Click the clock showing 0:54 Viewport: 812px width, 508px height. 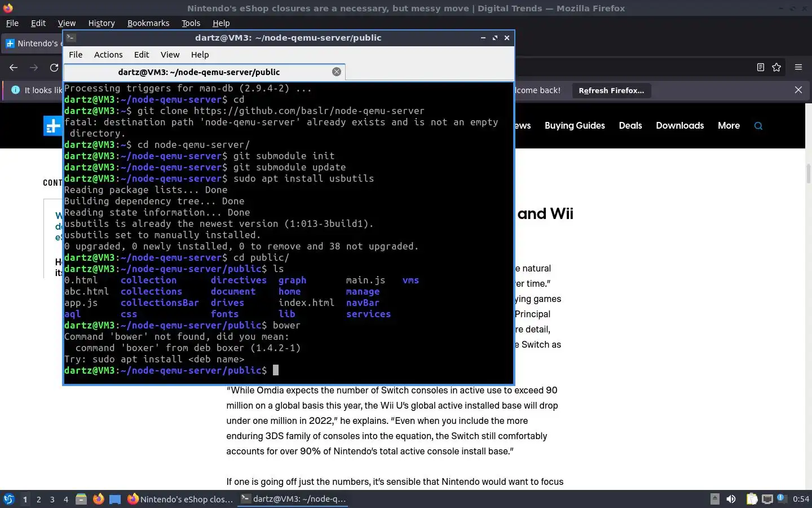coord(801,499)
